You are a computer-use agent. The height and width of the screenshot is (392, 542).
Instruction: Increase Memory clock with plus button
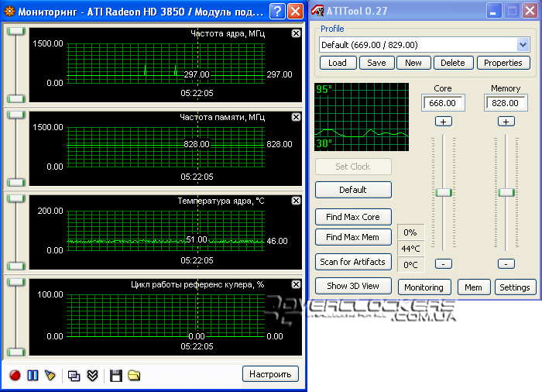(x=506, y=122)
